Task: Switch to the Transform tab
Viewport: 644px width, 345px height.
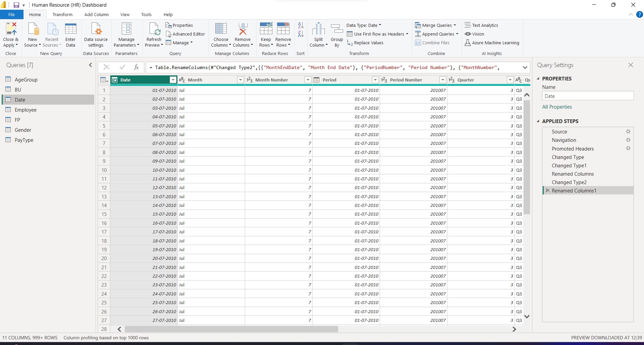Action: 62,14
